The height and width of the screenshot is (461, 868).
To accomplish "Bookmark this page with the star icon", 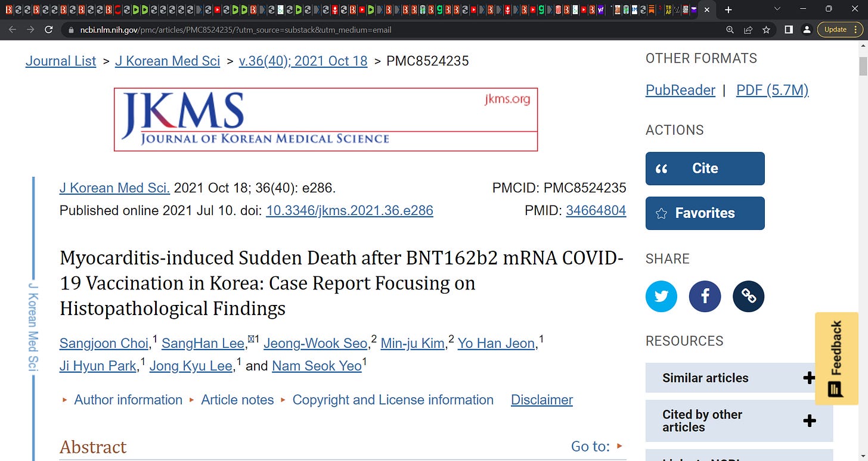I will click(767, 29).
